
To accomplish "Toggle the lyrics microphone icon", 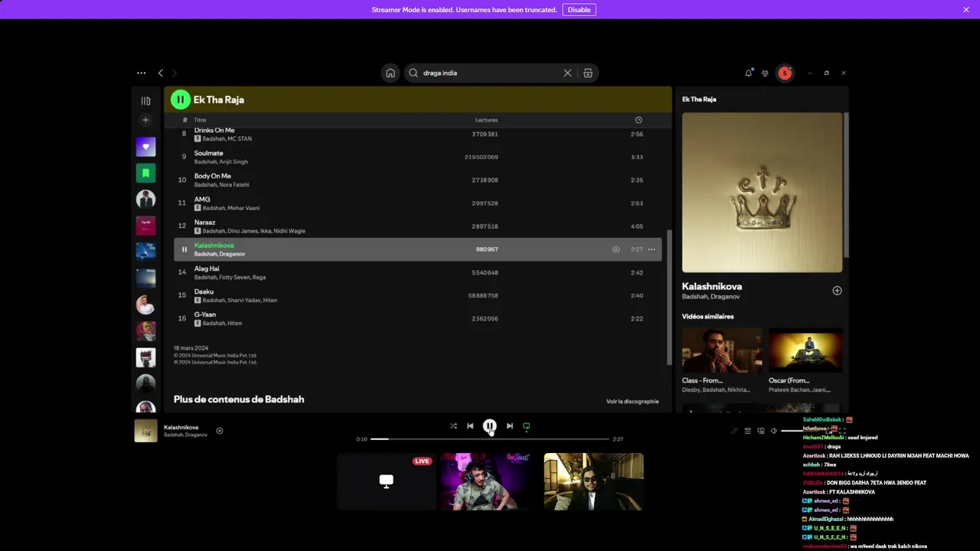I will point(734,431).
